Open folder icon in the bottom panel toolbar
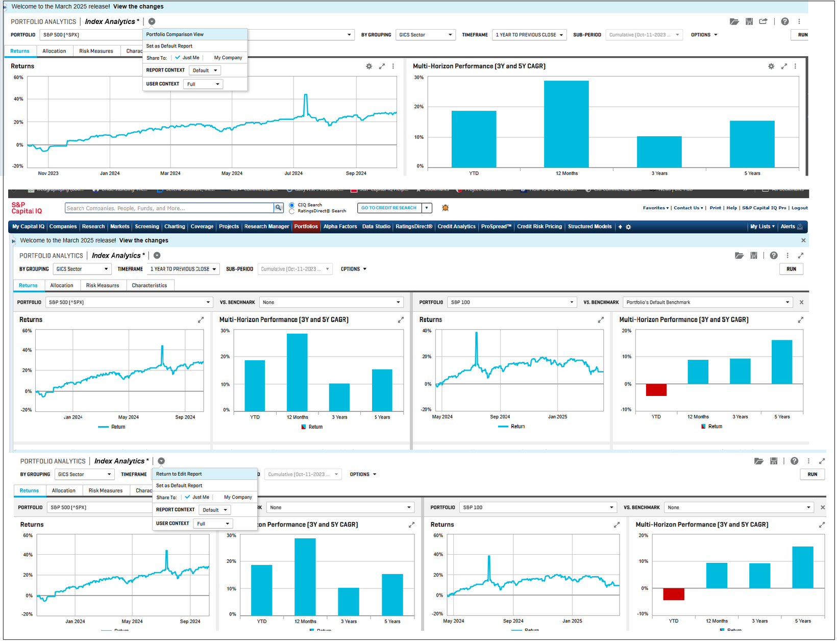This screenshot has width=837, height=644. 759,461
